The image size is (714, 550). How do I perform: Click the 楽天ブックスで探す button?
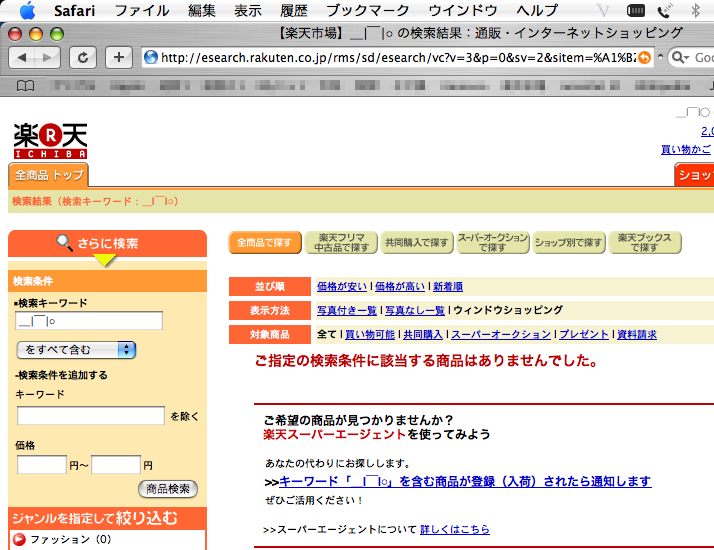pyautogui.click(x=645, y=243)
